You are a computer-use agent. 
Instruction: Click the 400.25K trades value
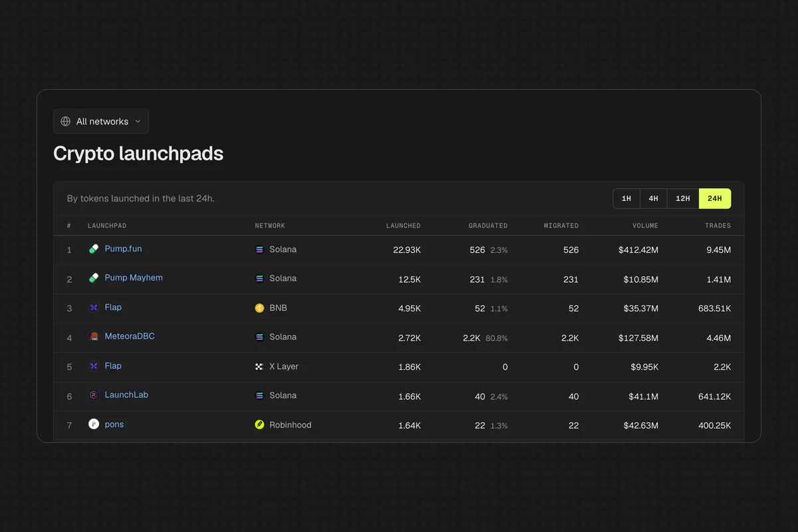click(715, 426)
